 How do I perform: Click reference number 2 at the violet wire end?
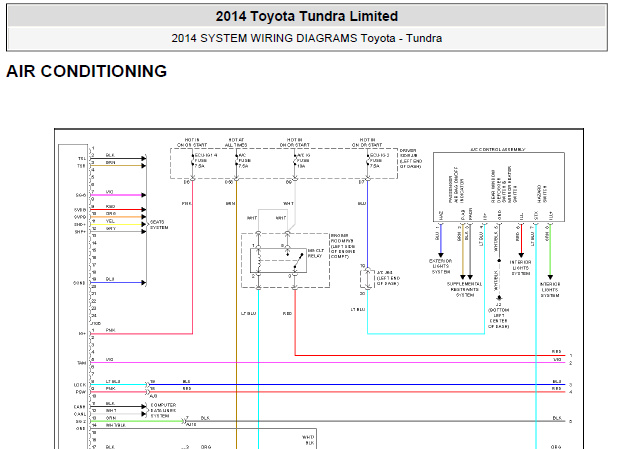tap(571, 363)
